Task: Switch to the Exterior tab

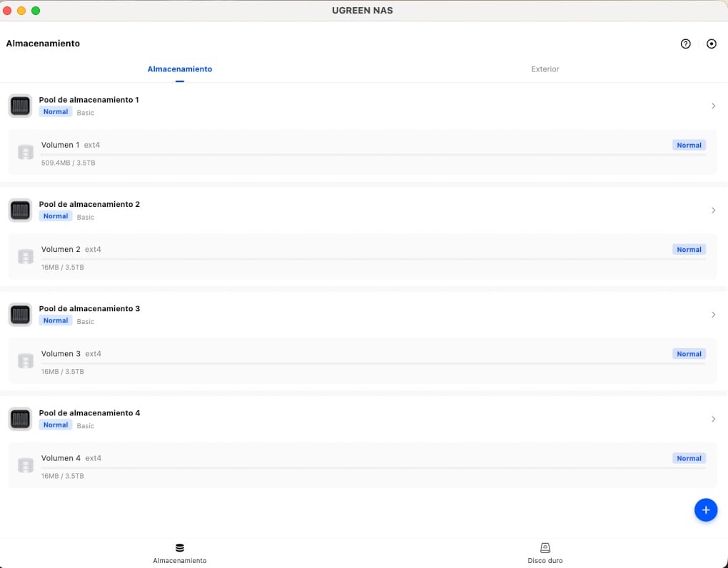Action: point(545,69)
